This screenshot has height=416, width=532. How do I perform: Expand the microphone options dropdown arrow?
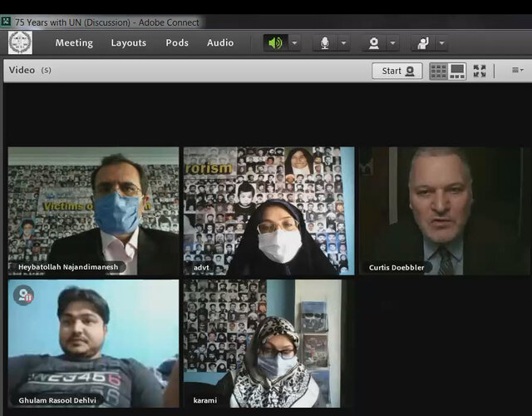(343, 43)
